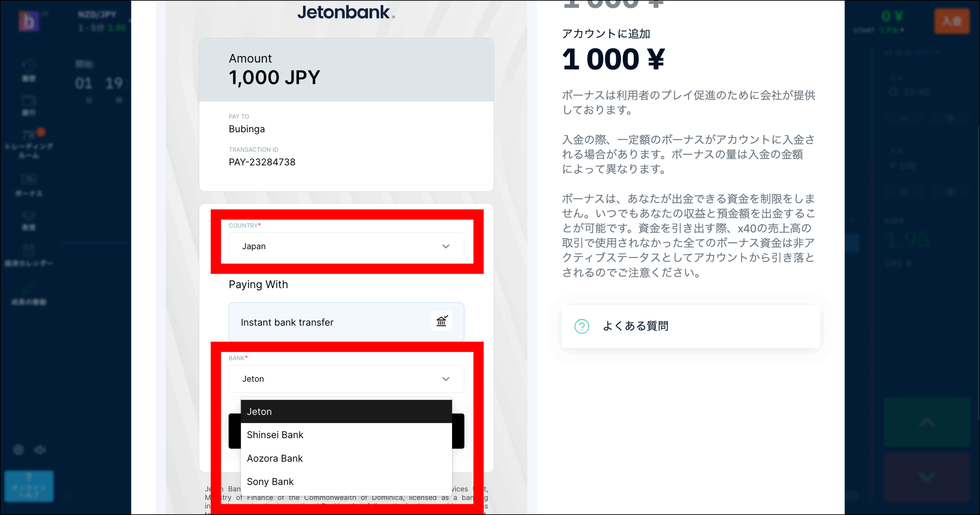Click the pay-to name Bubinga
The image size is (980, 515).
tap(247, 129)
